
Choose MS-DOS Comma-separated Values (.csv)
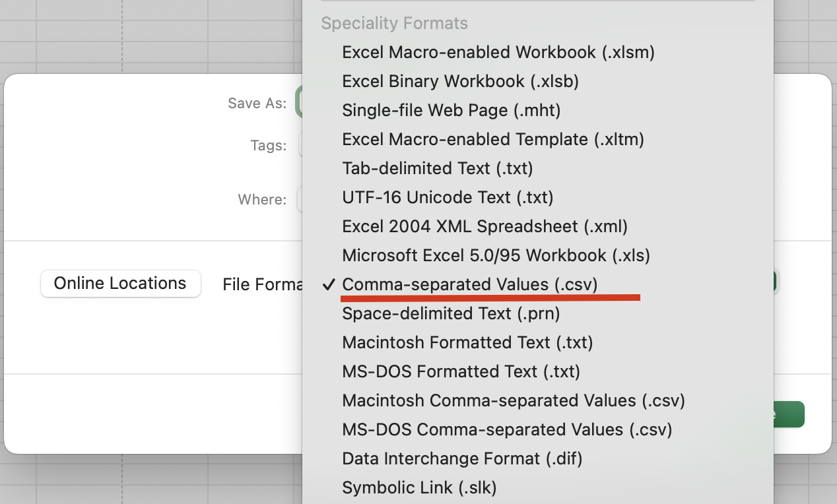pyautogui.click(x=507, y=429)
